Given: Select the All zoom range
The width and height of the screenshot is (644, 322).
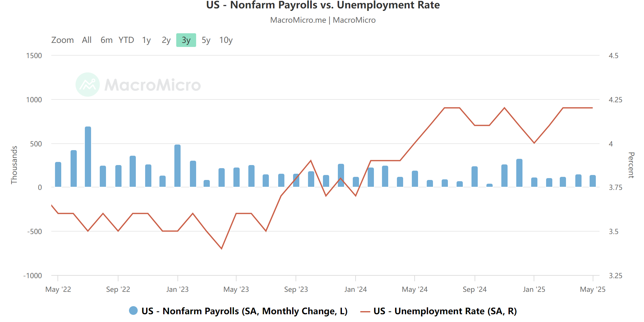Looking at the screenshot, I should (87, 40).
